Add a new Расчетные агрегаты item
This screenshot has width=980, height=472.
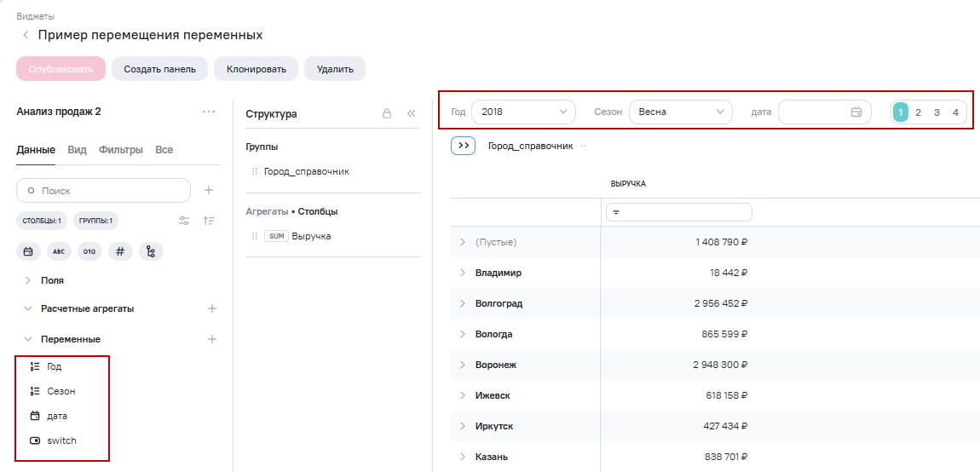[x=212, y=308]
